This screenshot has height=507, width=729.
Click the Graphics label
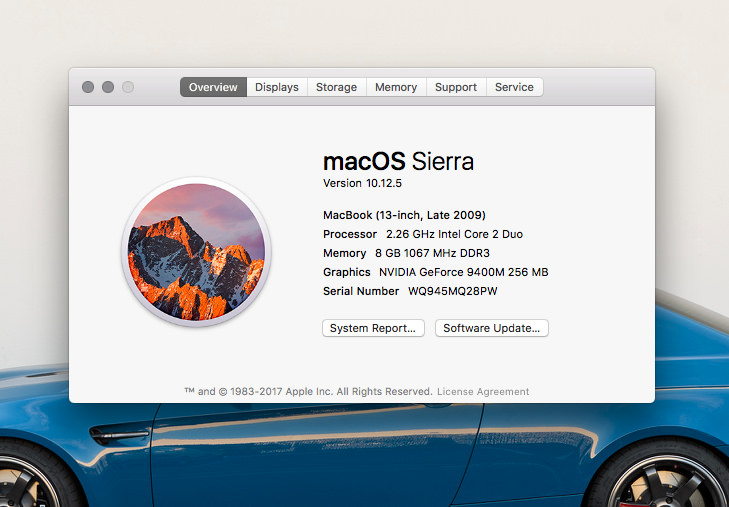point(347,272)
